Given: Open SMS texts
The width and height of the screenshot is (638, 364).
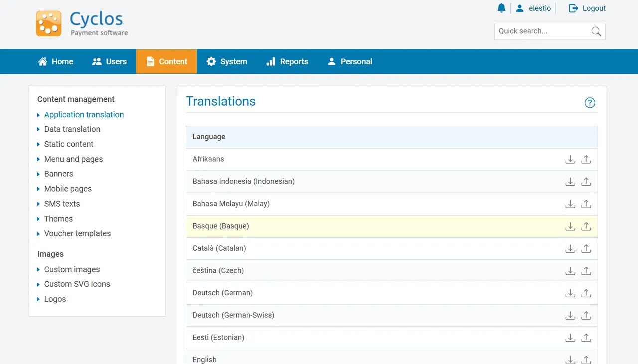Looking at the screenshot, I should point(62,204).
